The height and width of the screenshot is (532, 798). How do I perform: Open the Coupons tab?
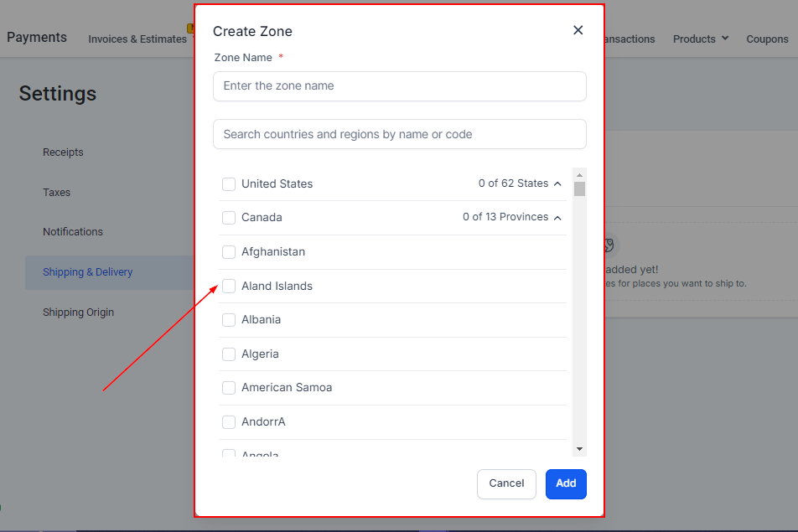[767, 39]
